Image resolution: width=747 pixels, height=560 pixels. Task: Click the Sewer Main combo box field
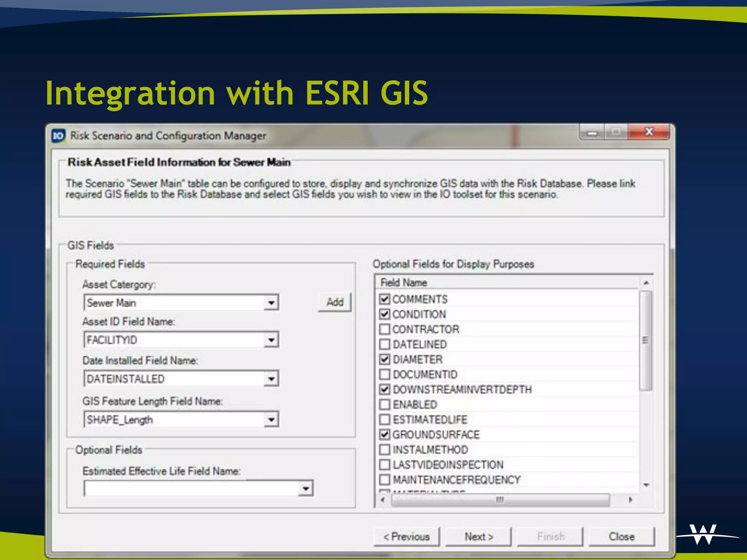pyautogui.click(x=181, y=303)
